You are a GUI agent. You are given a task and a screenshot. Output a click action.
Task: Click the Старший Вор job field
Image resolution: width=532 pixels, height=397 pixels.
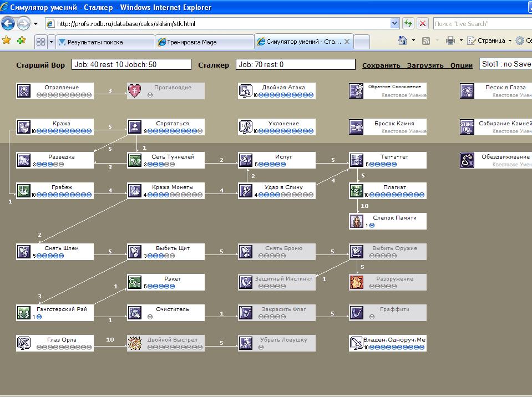coord(131,64)
